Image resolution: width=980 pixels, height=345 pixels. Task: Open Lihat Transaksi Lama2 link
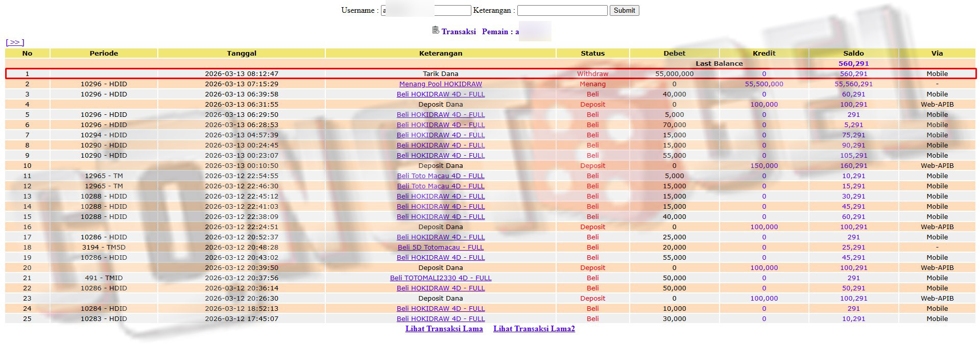pos(534,329)
